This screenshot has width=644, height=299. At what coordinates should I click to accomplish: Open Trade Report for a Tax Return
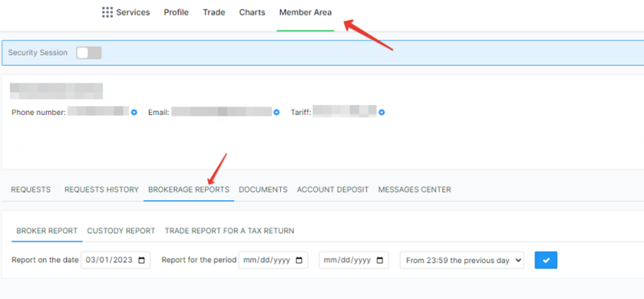(229, 231)
